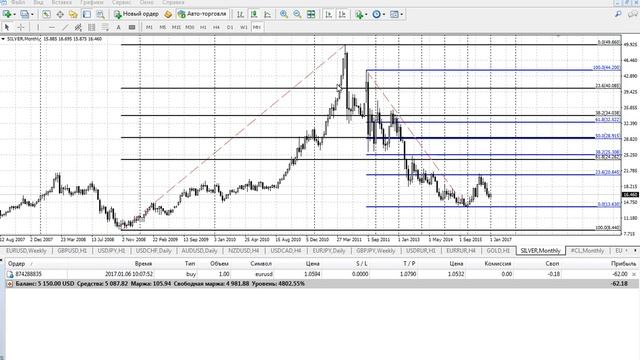This screenshot has height=360, width=640.
Task: Expand the new chart dropdown arrow
Action: click(14, 14)
